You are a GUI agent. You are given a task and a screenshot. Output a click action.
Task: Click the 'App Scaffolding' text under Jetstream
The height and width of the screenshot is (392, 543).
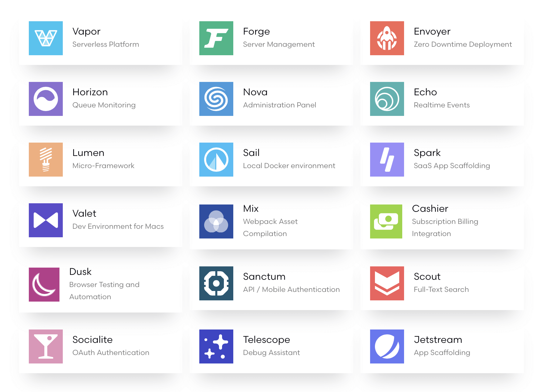coord(442,353)
